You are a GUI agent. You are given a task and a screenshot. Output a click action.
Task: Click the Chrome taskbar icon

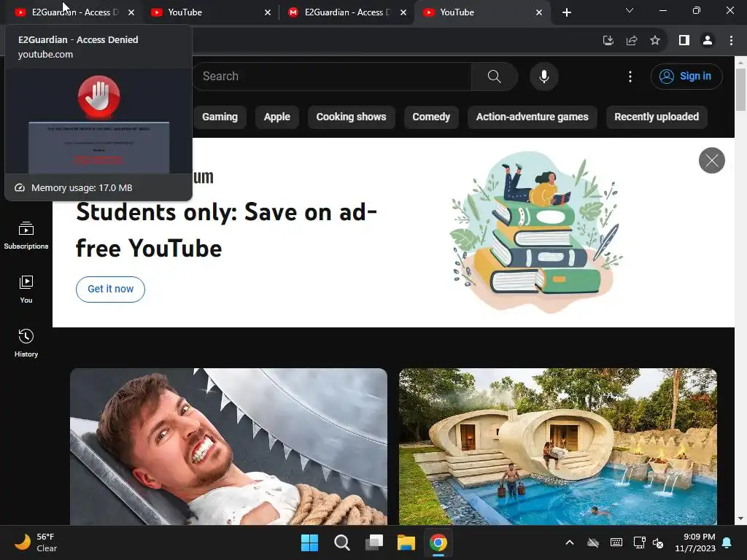point(438,542)
